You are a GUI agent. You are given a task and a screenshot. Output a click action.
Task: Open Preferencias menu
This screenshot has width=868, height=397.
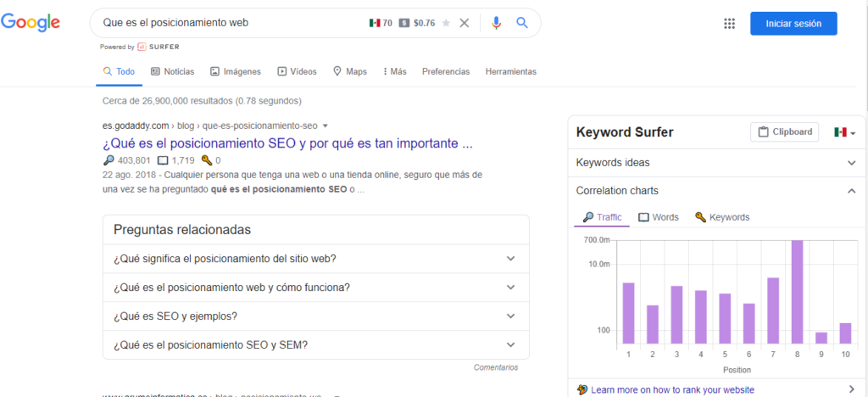tap(446, 71)
